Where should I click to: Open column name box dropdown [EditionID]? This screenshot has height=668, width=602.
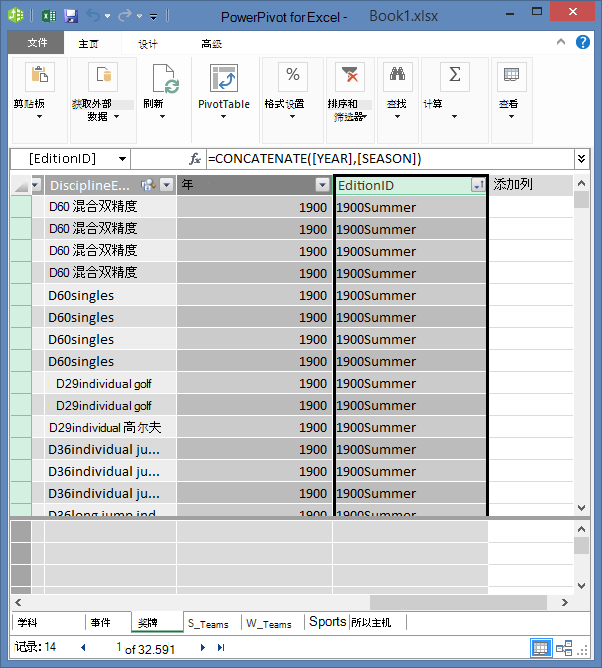click(122, 159)
